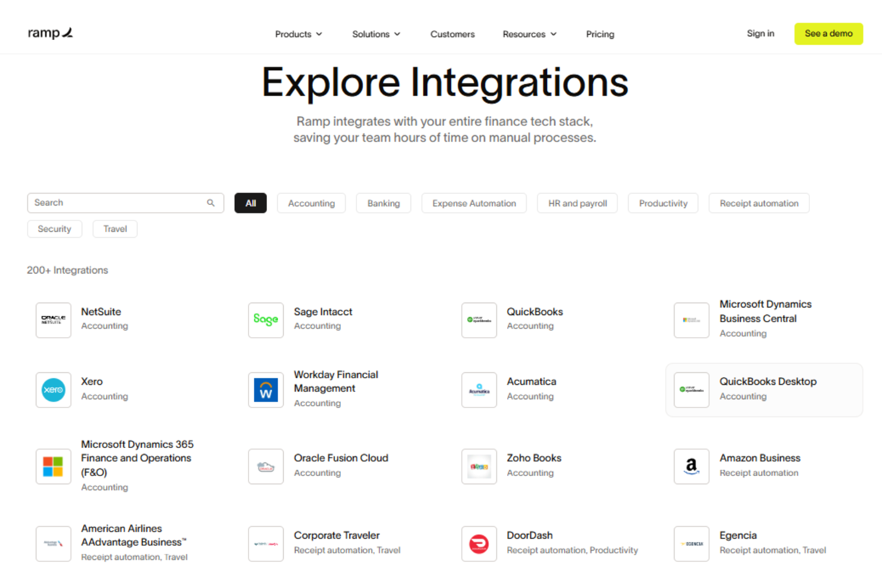Click the search magnifier icon

[x=210, y=203]
